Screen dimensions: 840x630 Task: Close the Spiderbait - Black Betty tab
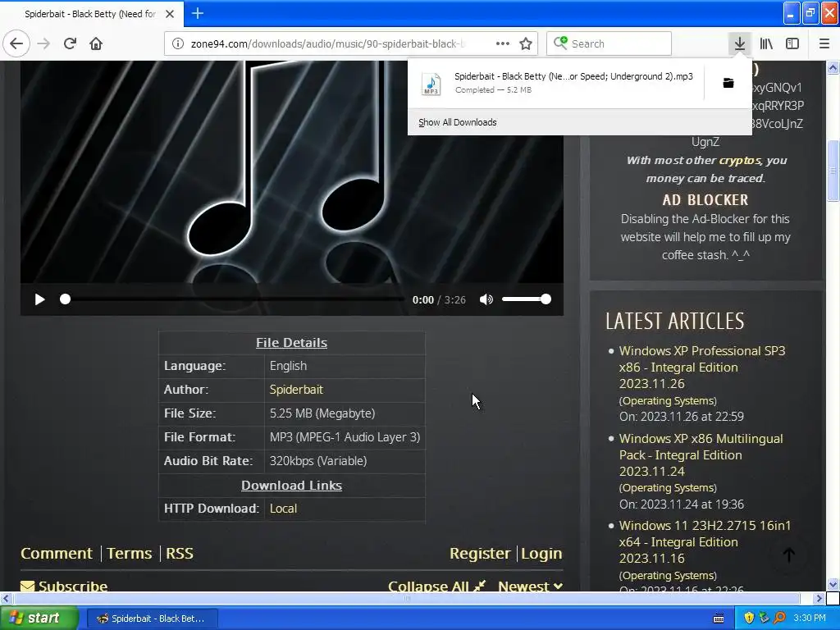coord(170,14)
